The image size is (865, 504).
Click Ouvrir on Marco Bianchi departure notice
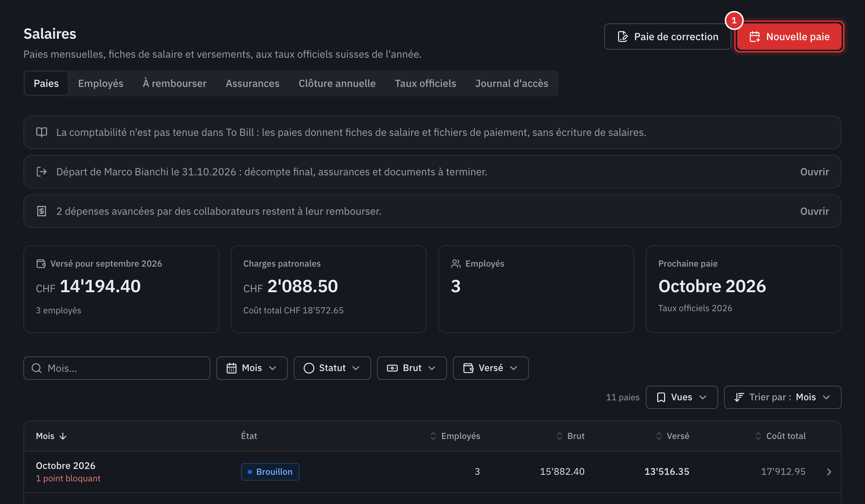[815, 172]
